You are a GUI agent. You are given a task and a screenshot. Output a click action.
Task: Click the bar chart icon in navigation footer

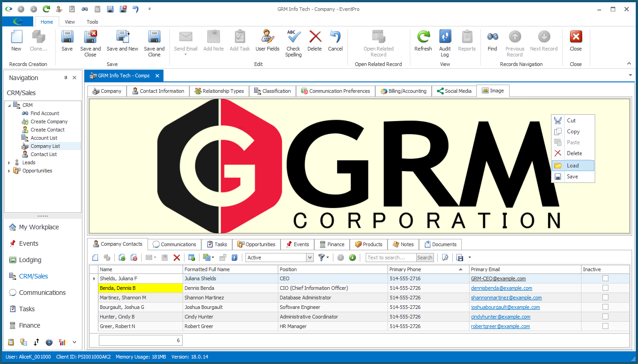point(62,342)
